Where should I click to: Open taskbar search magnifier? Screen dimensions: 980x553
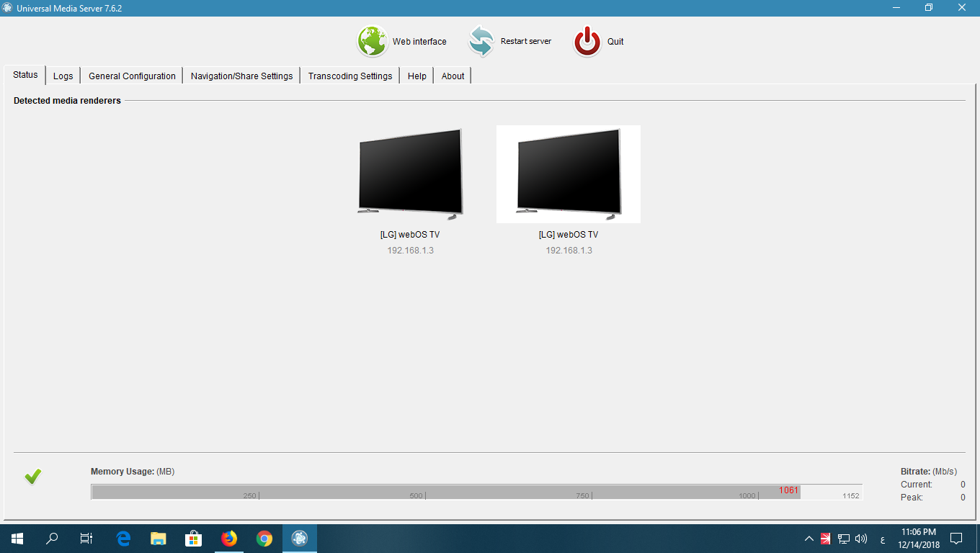tap(52, 539)
